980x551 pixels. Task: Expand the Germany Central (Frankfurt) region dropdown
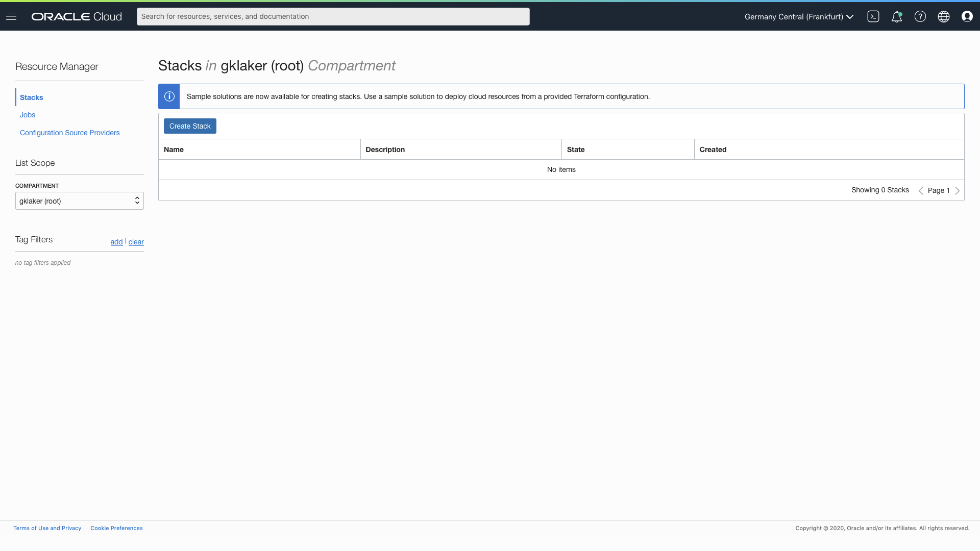[x=799, y=16]
